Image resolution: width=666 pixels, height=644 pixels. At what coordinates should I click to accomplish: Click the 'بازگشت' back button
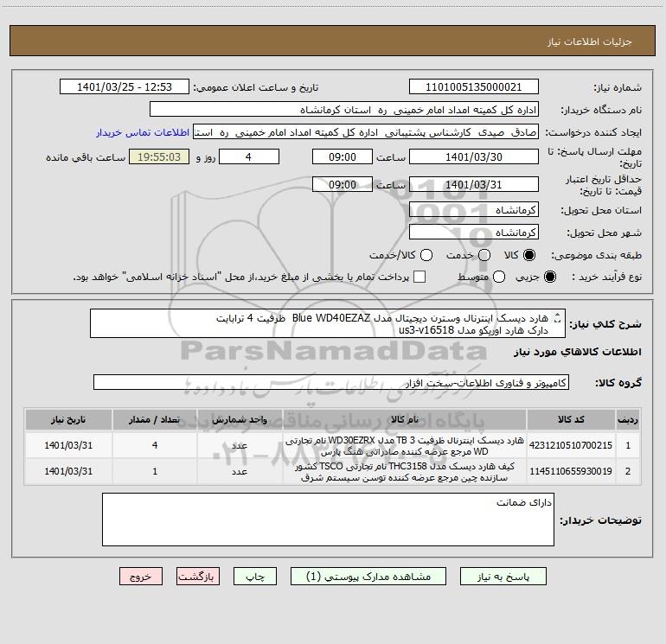[x=198, y=576]
